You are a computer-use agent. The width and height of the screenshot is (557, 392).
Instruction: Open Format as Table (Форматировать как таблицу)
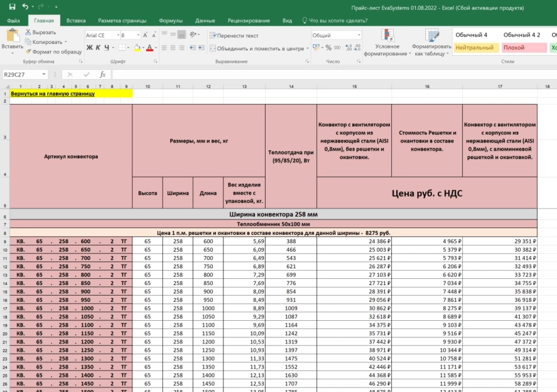(431, 43)
